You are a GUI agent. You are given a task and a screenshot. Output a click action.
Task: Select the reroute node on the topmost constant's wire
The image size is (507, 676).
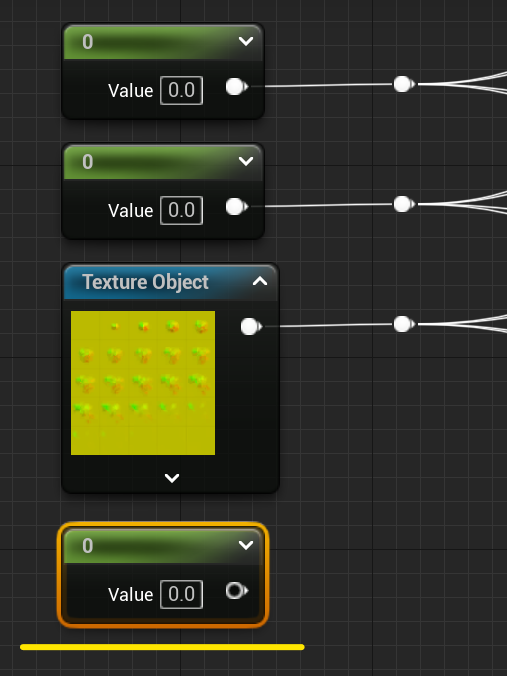404,84
